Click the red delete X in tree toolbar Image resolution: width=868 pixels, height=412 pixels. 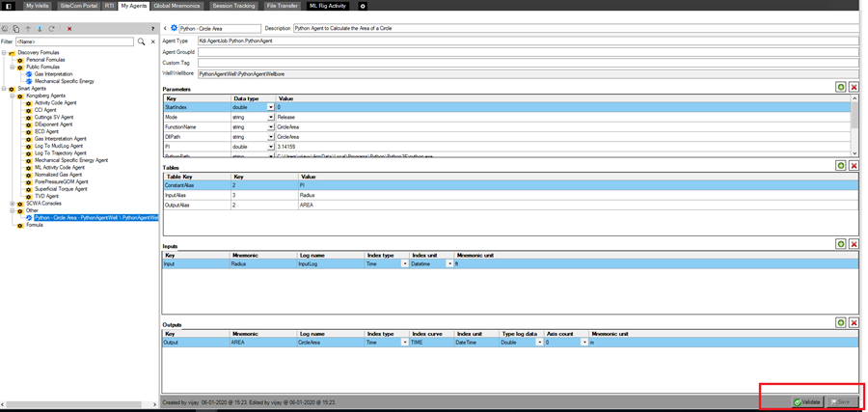[x=69, y=29]
